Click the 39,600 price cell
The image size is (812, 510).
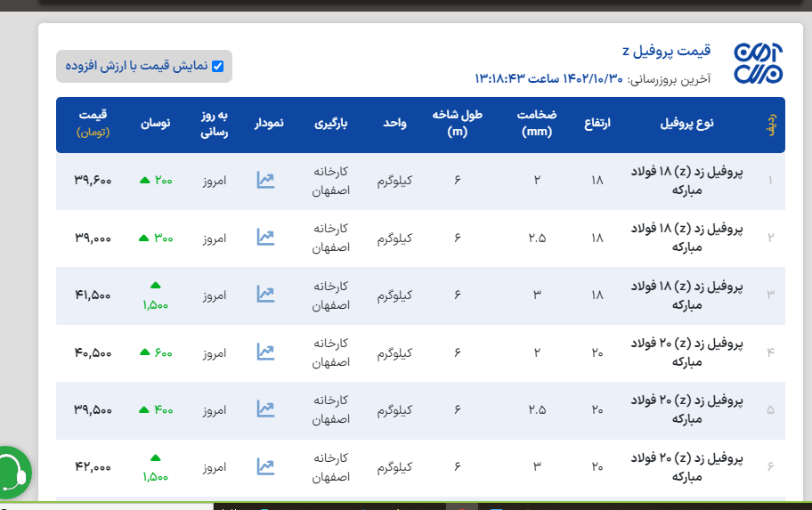[93, 180]
